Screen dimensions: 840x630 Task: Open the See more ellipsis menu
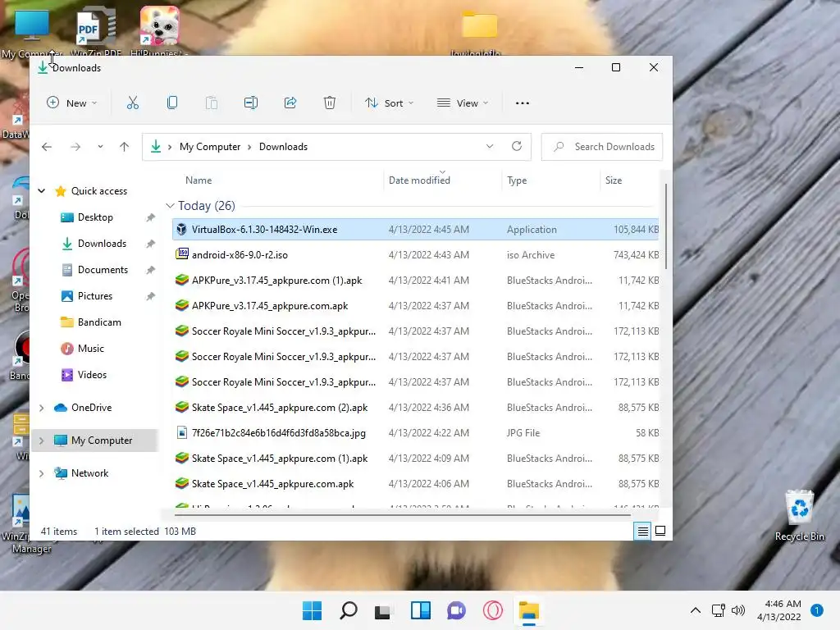pyautogui.click(x=523, y=103)
